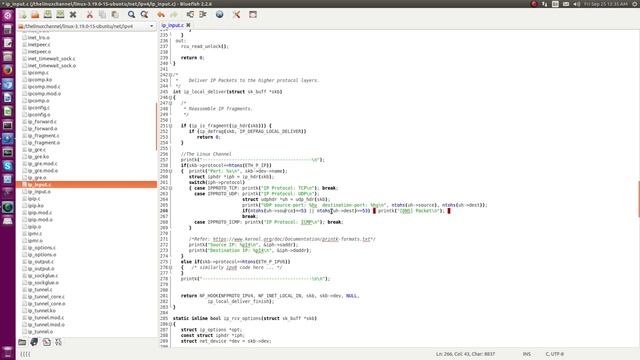Close the document using toolbar X icon
Image resolution: width=640 pixels, height=360 pixels.
point(73,15)
